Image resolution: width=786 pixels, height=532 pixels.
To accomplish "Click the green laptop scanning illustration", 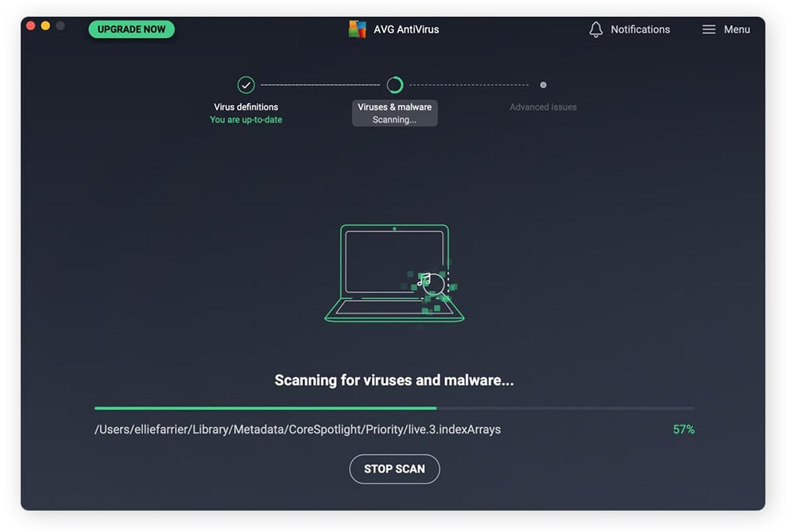I will tap(394, 274).
